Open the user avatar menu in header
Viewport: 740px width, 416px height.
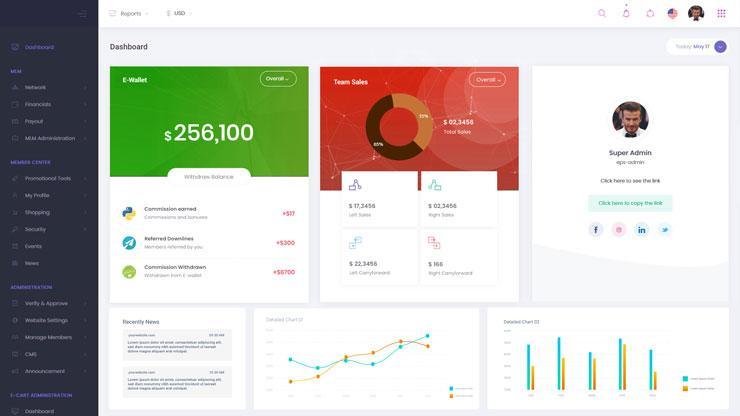[696, 13]
